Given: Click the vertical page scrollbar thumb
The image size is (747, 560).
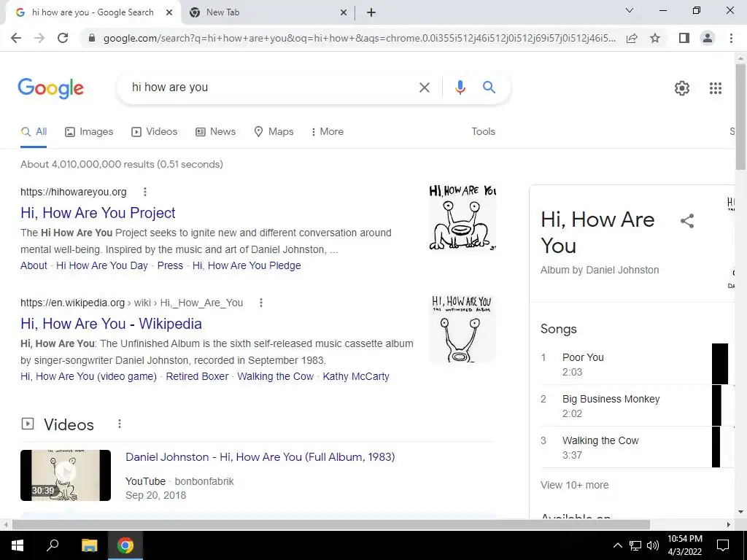Looking at the screenshot, I should pos(740,117).
